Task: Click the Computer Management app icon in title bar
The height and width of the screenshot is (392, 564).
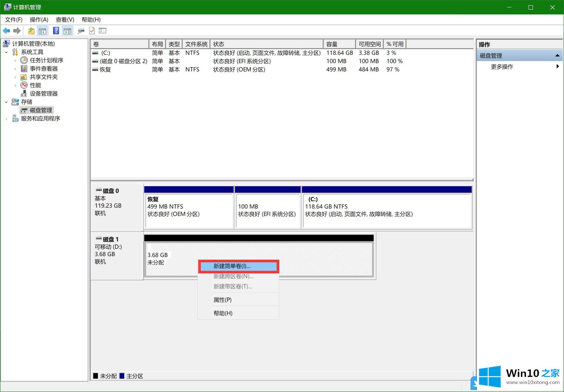Action: (7, 7)
